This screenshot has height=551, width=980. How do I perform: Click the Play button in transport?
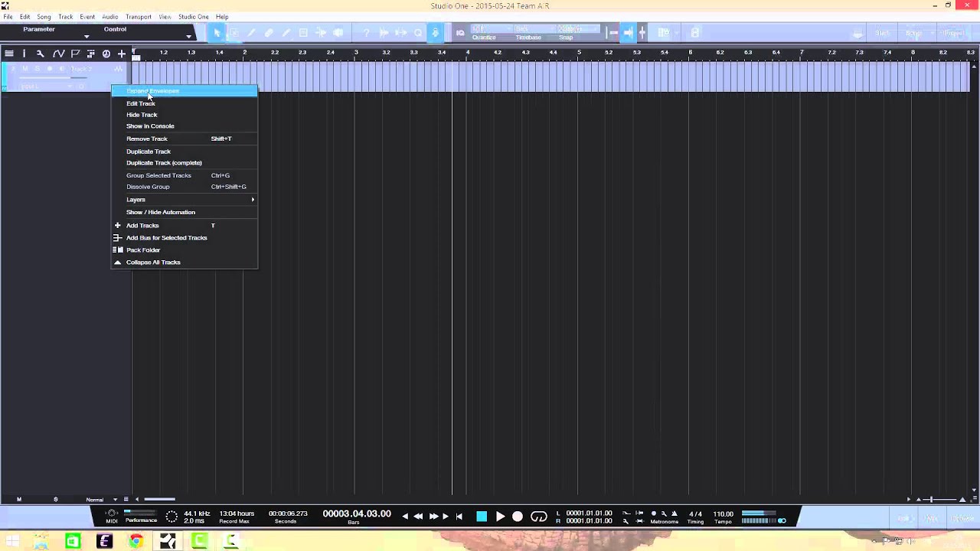(x=500, y=517)
